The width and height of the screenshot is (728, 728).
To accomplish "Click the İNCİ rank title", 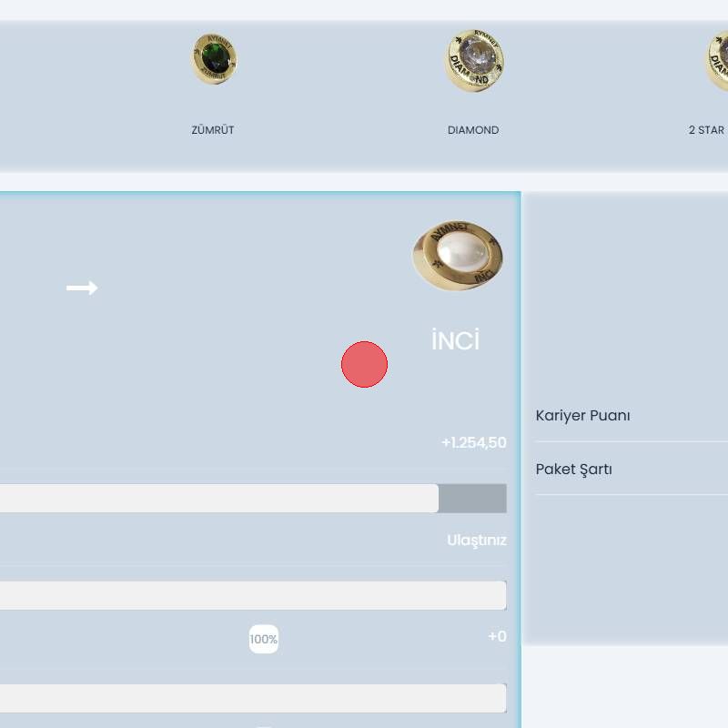I will [x=455, y=341].
